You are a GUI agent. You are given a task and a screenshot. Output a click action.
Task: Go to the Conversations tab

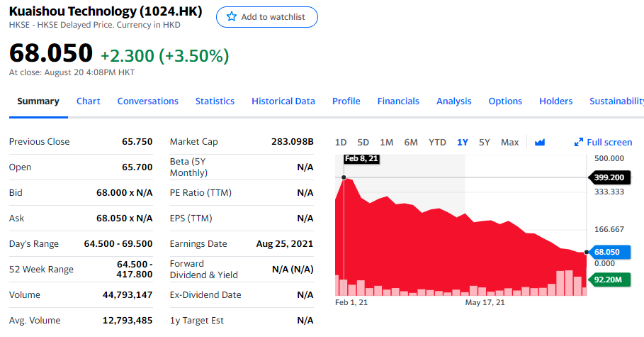(148, 101)
